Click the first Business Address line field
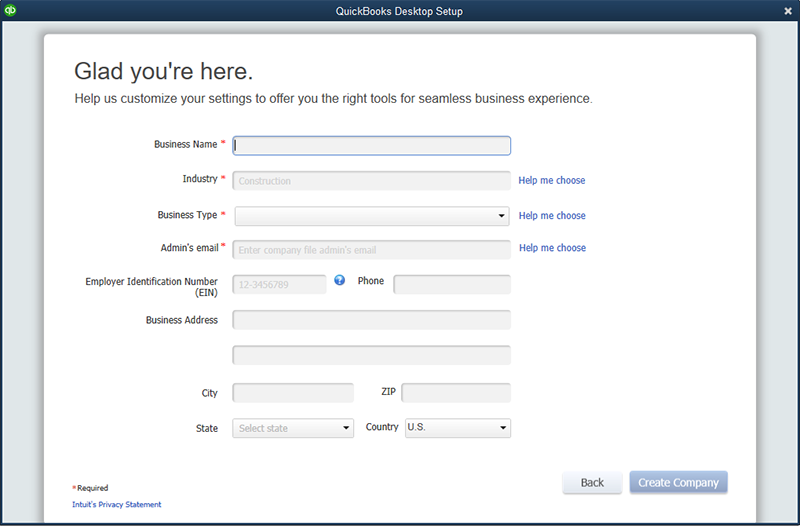The image size is (800, 526). pyautogui.click(x=371, y=320)
